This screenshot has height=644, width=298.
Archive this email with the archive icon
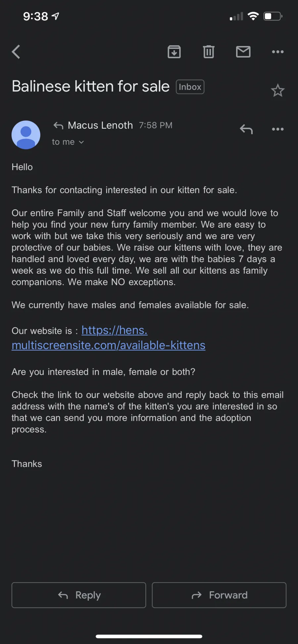(174, 52)
